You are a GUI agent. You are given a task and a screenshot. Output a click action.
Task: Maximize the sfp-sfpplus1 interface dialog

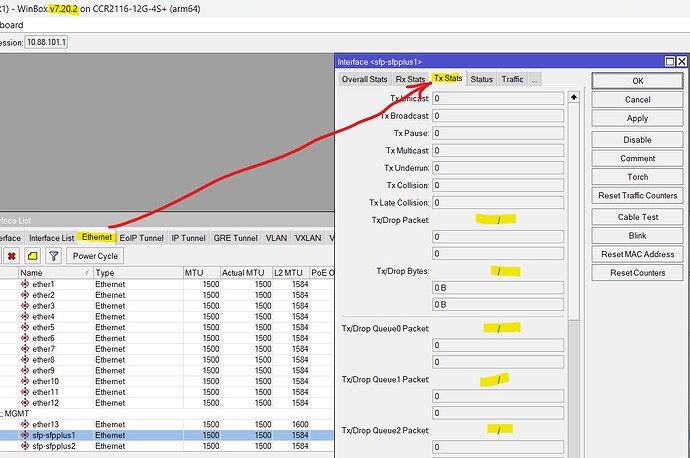670,62
